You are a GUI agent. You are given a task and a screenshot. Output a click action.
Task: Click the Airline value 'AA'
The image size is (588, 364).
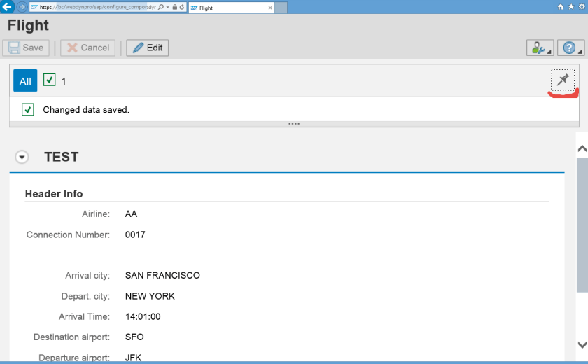coord(132,214)
